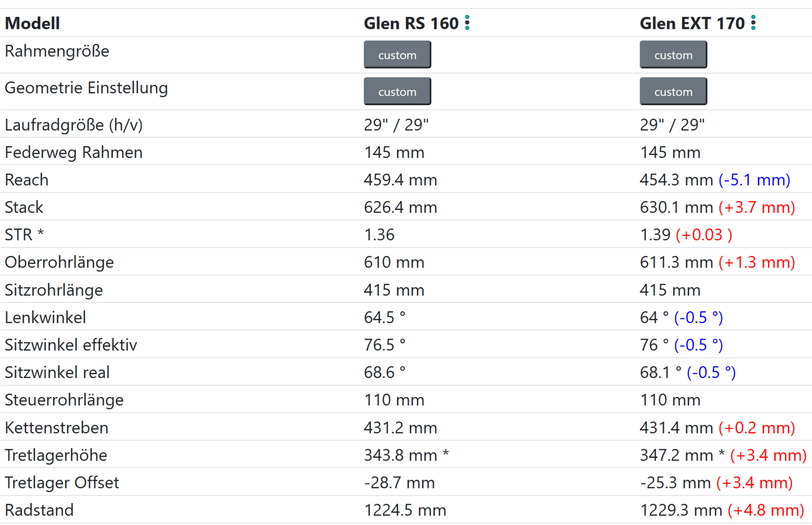Open the three-dot menu beside Glen EXT 170
Viewport: 812px width, 525px height.
754,23
